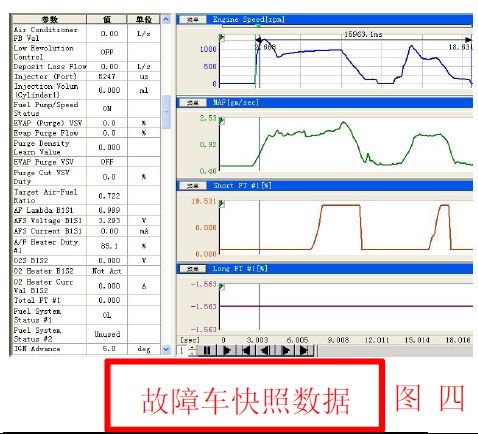Click the green flag on Short FT axis
This screenshot has height=434, width=478.
pos(222,204)
